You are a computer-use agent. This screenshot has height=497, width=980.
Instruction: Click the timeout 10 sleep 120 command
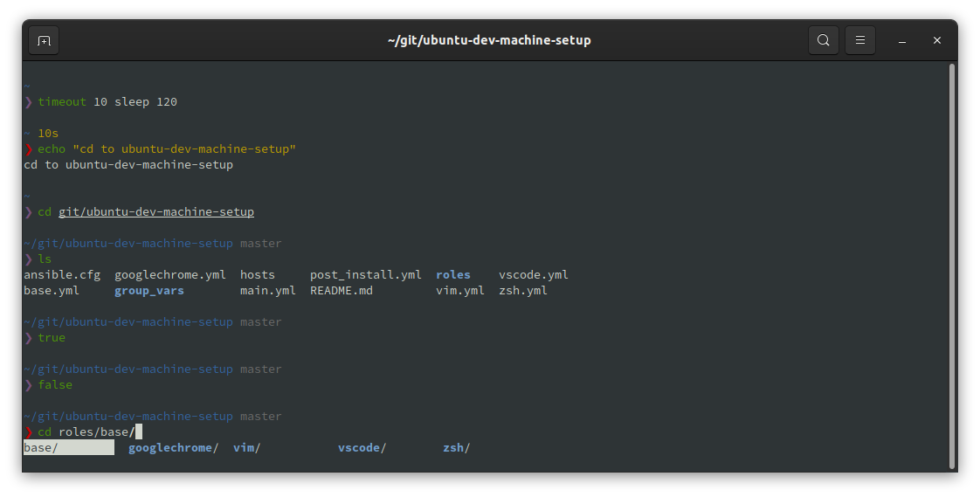pyautogui.click(x=107, y=102)
